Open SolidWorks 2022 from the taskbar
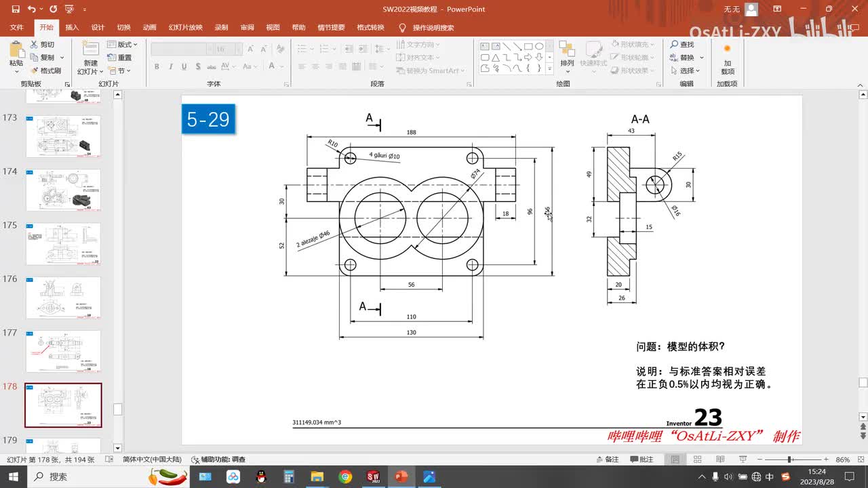 [x=372, y=476]
